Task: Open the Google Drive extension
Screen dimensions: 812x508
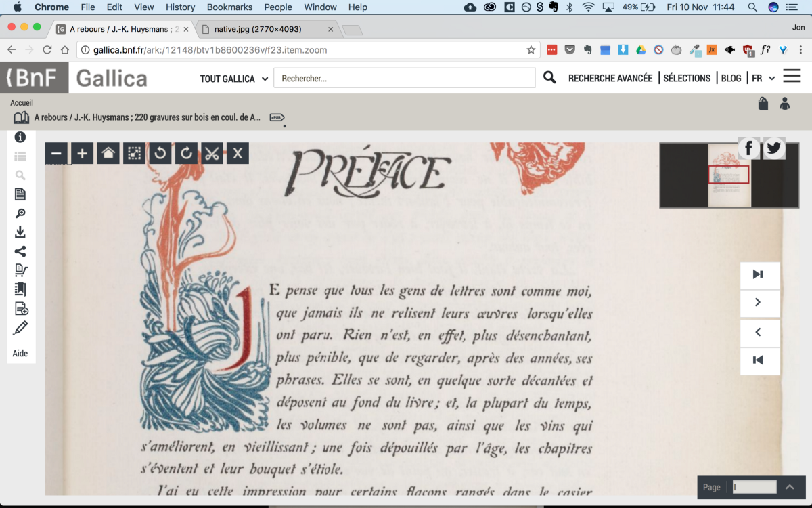Action: [640, 49]
